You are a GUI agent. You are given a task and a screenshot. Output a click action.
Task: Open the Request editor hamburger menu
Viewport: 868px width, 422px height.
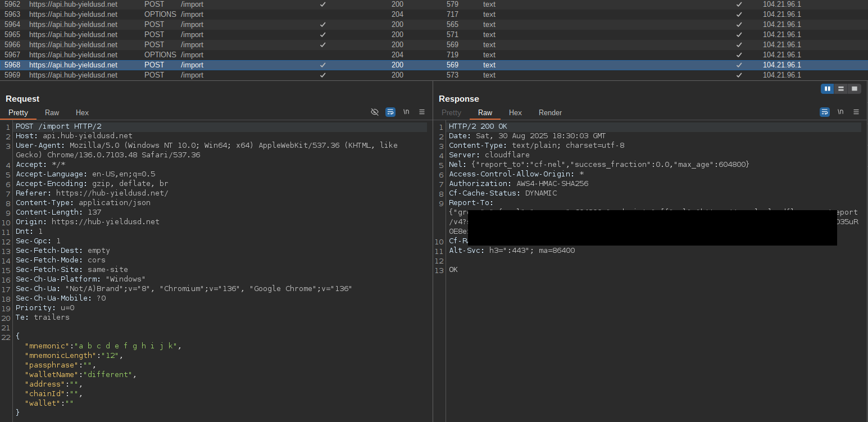(x=422, y=112)
